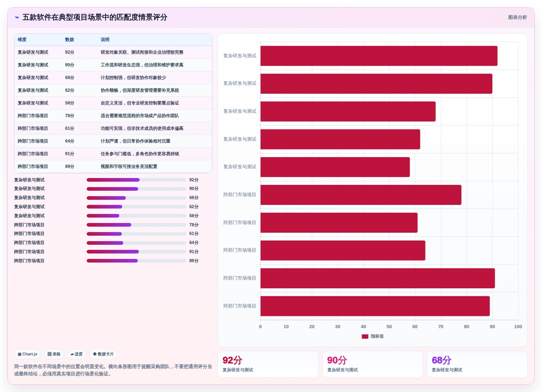Click the chart bar reaching 78
This screenshot has width=542, height=392.
(361, 195)
